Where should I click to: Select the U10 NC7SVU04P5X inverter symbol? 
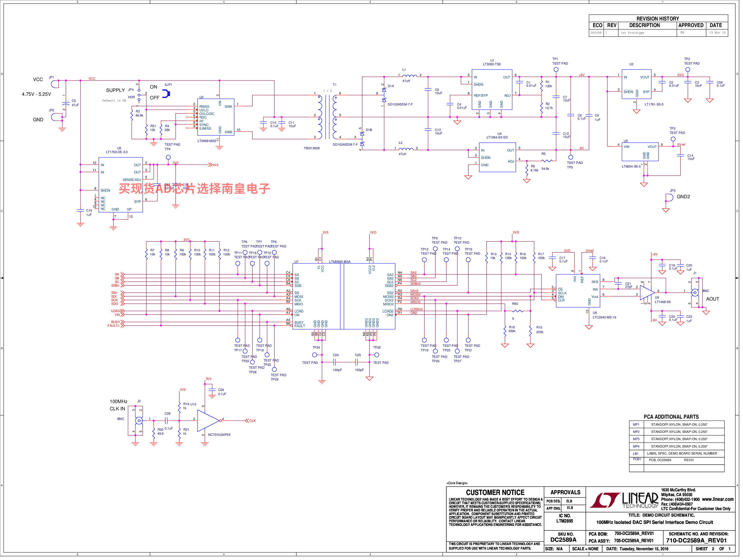pos(210,423)
